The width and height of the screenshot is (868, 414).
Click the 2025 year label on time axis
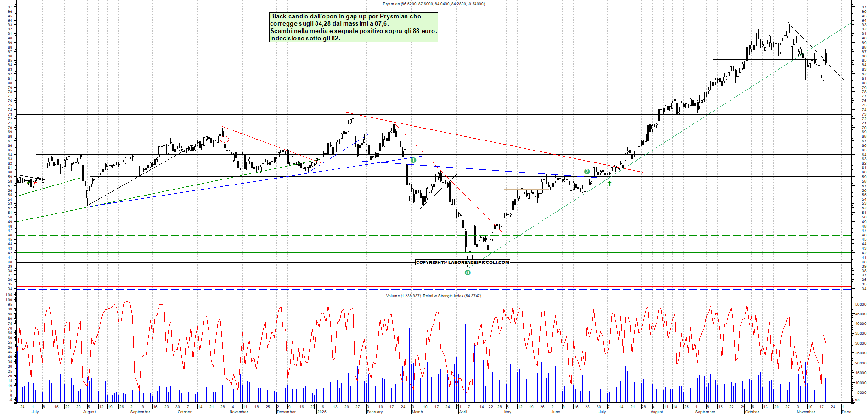(321, 412)
